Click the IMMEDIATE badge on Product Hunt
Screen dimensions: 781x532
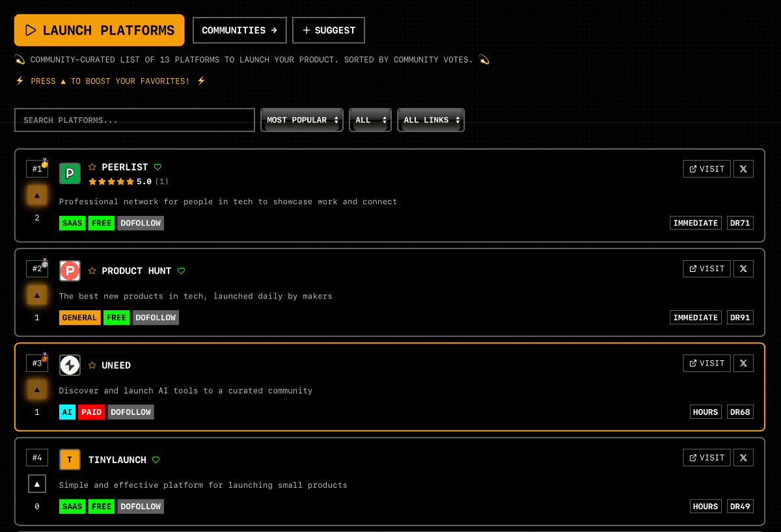point(696,317)
